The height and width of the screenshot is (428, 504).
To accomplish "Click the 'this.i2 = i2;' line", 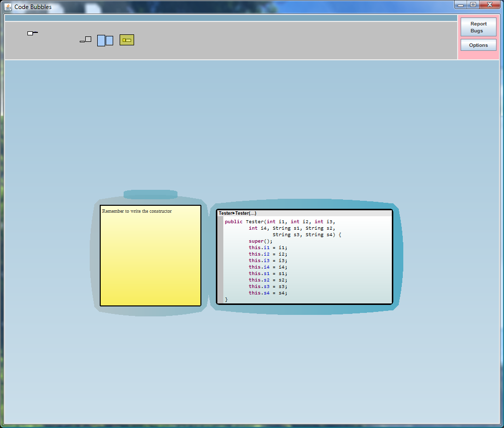I will 268,254.
